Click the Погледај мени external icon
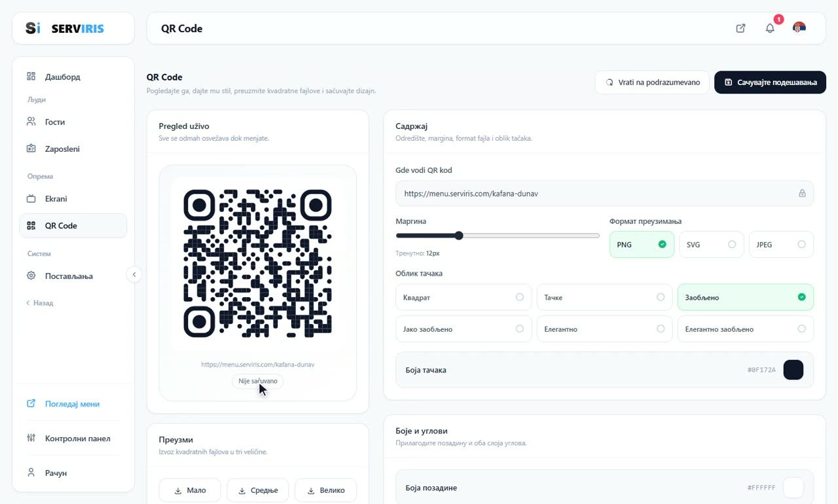The width and height of the screenshot is (838, 504). pyautogui.click(x=31, y=404)
